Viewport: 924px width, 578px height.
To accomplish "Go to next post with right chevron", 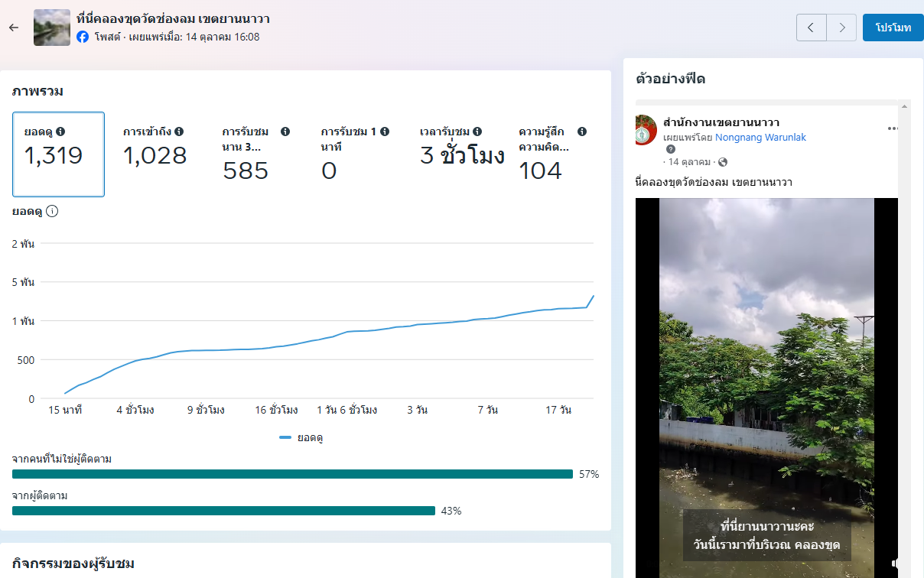I will 841,28.
